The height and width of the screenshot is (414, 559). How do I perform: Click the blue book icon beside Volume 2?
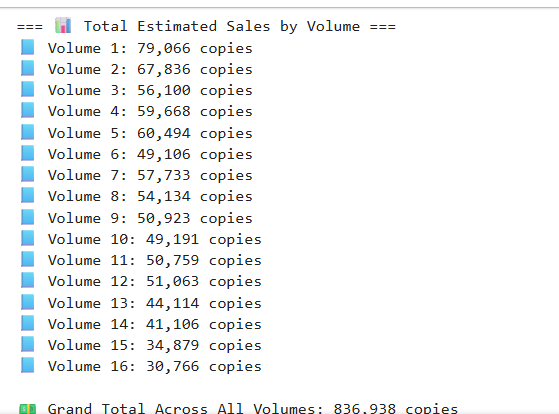pyautogui.click(x=27, y=68)
